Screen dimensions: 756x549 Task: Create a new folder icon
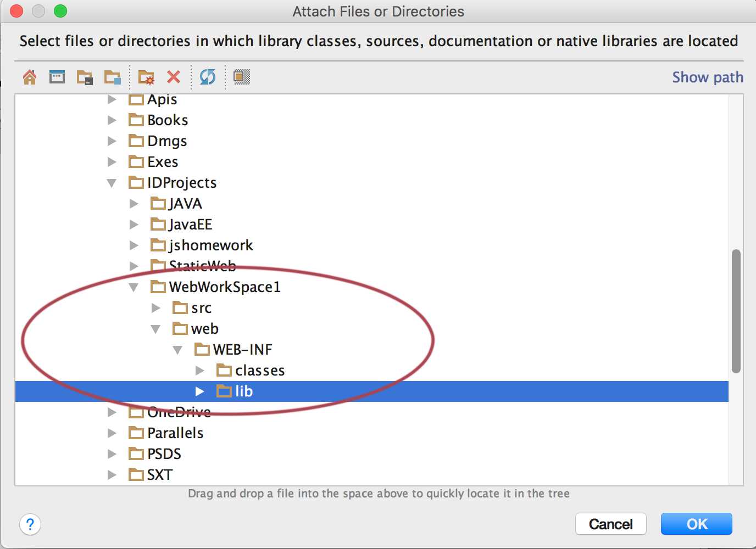point(146,77)
